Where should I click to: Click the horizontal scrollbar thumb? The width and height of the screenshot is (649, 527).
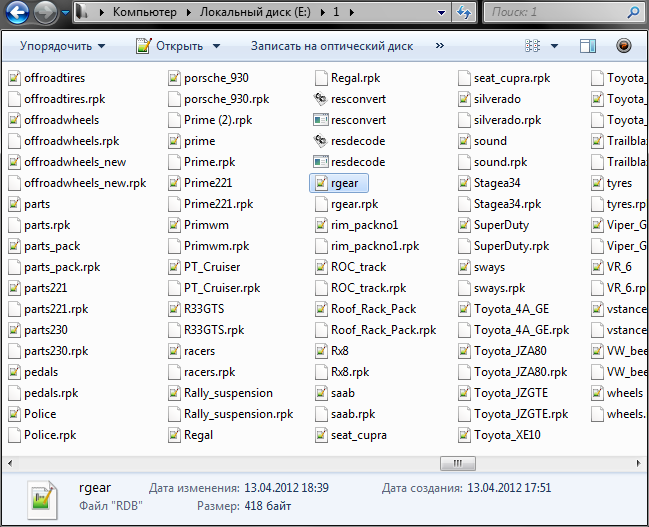457,463
